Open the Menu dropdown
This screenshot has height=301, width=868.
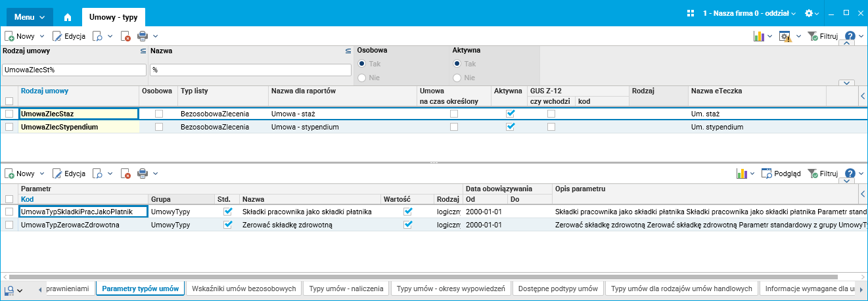30,16
